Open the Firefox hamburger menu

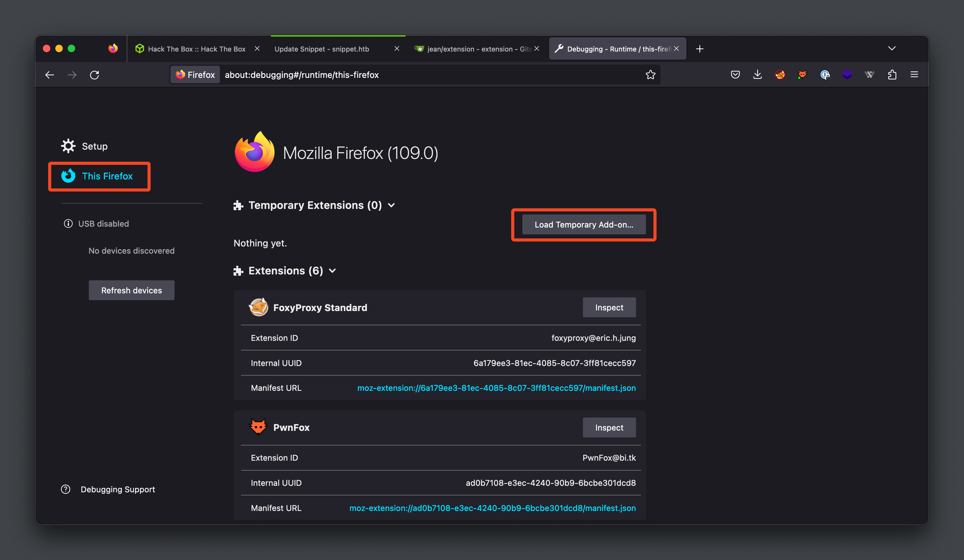914,75
